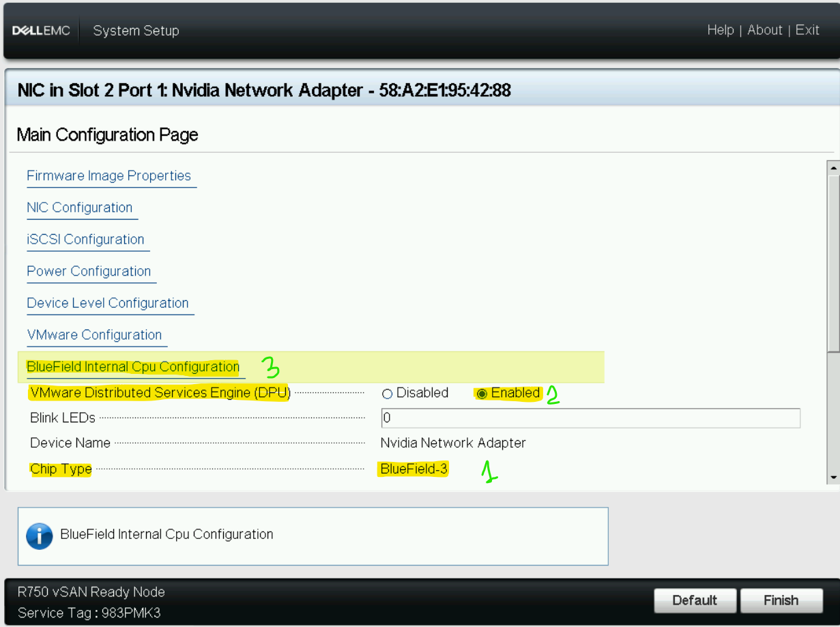Open About in the top bar

coord(765,30)
